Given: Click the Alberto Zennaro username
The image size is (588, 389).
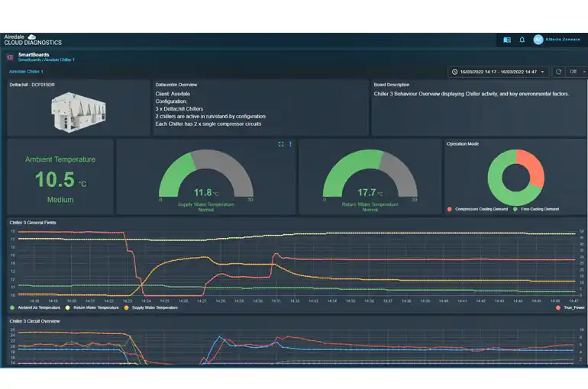Looking at the screenshot, I should [564, 40].
